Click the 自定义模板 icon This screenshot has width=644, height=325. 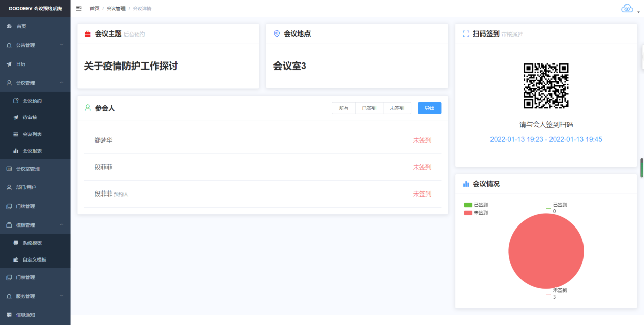[16, 259]
